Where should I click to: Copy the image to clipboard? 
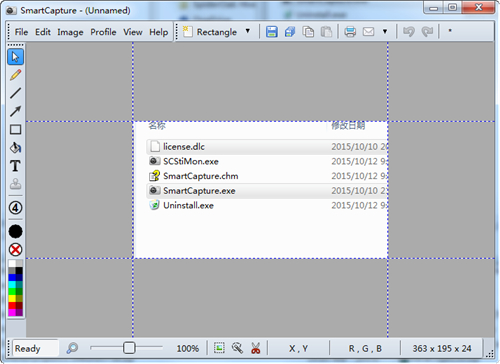coord(308,32)
